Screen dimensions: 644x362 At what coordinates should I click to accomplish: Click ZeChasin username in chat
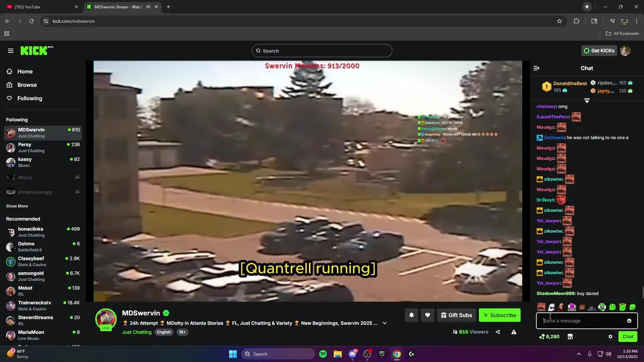pyautogui.click(x=554, y=138)
